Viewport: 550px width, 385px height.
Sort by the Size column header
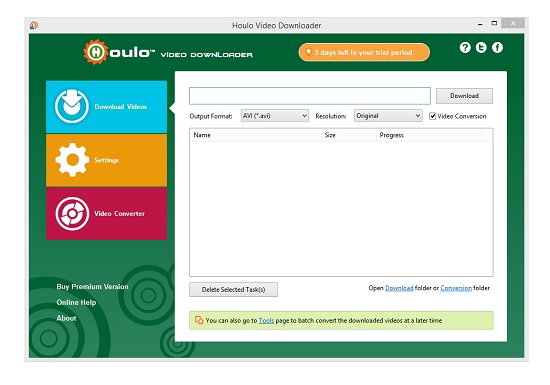[349, 135]
